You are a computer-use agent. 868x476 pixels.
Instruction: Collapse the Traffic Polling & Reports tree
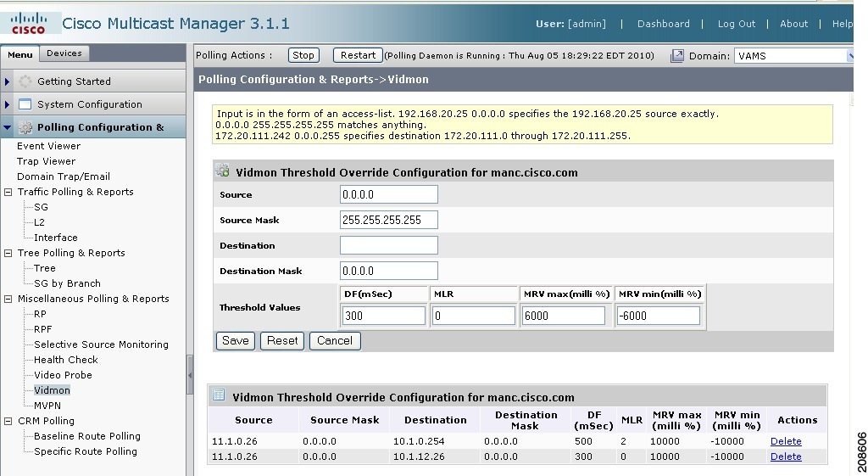[x=8, y=193]
